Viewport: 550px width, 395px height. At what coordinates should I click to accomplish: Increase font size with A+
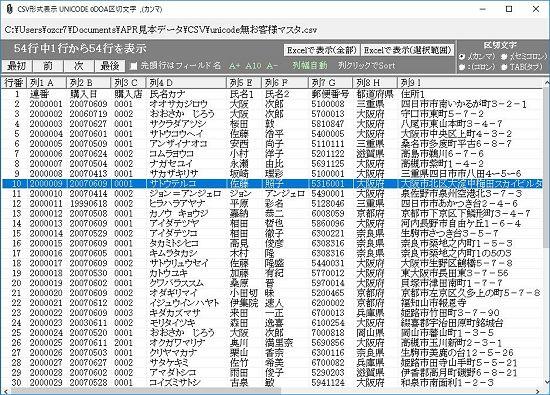point(235,66)
